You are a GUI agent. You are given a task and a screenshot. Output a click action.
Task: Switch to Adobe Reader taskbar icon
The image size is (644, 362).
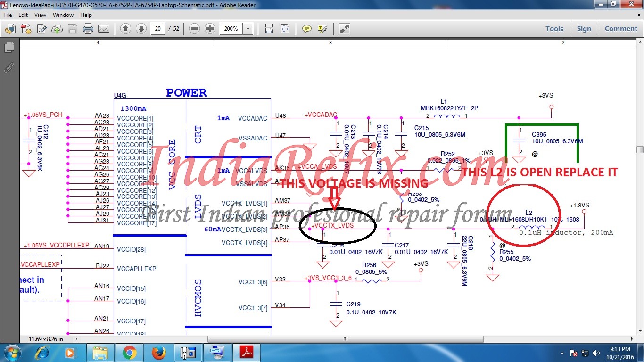point(247,353)
